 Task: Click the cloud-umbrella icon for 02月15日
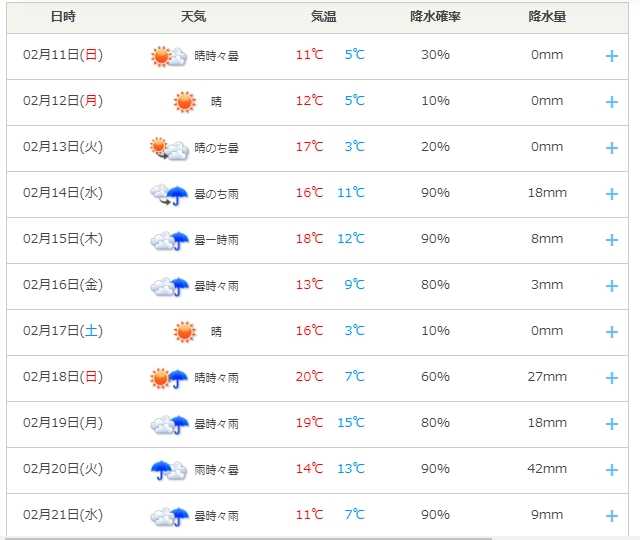[168, 240]
